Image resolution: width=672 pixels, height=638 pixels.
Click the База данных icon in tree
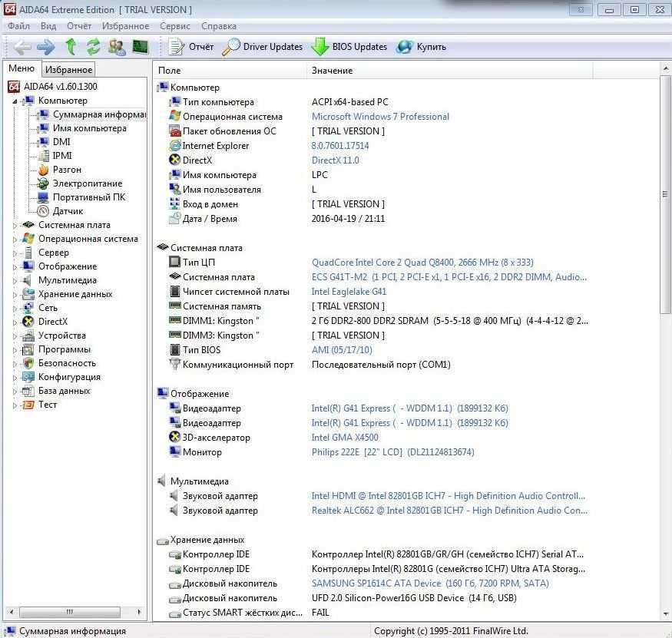tap(28, 391)
